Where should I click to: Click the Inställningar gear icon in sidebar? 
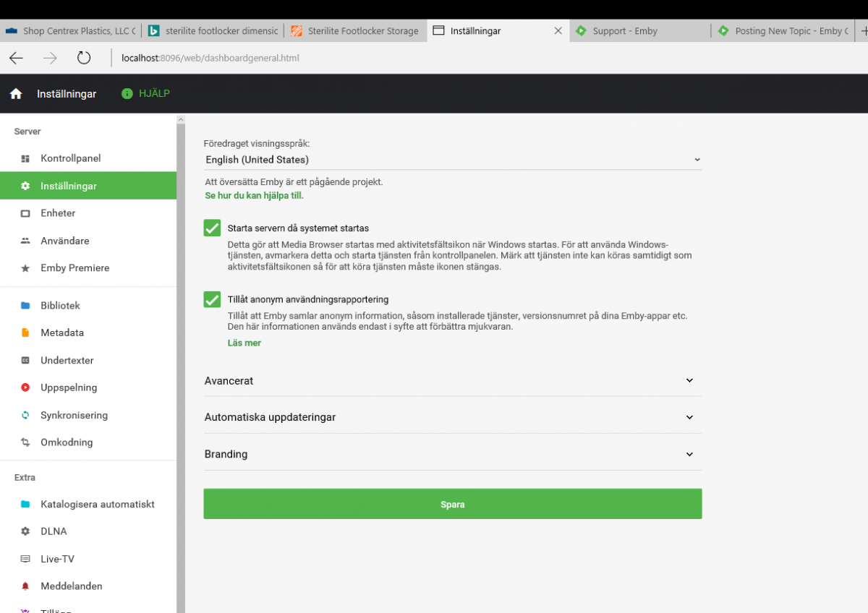tap(25, 186)
